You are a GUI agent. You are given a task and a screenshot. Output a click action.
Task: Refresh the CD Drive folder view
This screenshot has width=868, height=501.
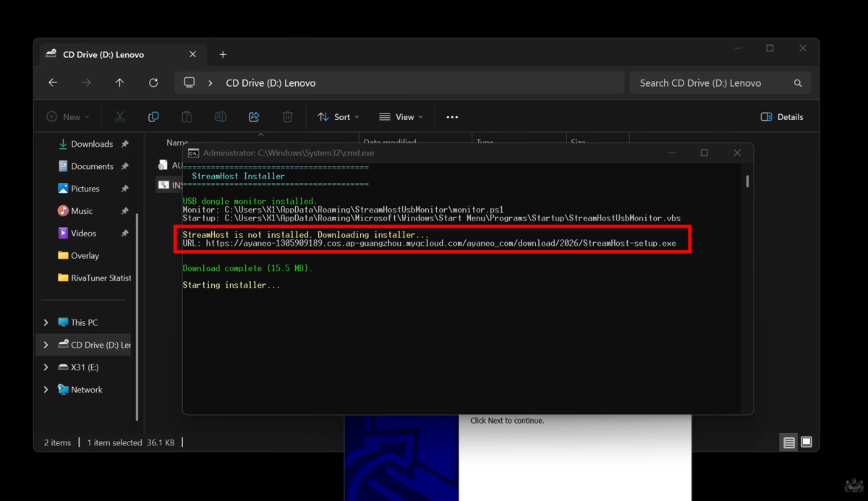[x=153, y=83]
